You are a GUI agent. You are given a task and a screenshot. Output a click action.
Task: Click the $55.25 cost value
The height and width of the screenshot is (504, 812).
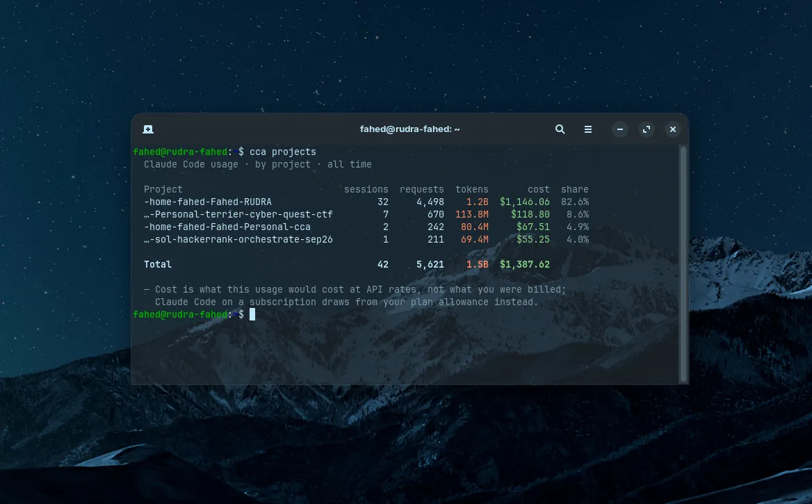point(533,239)
